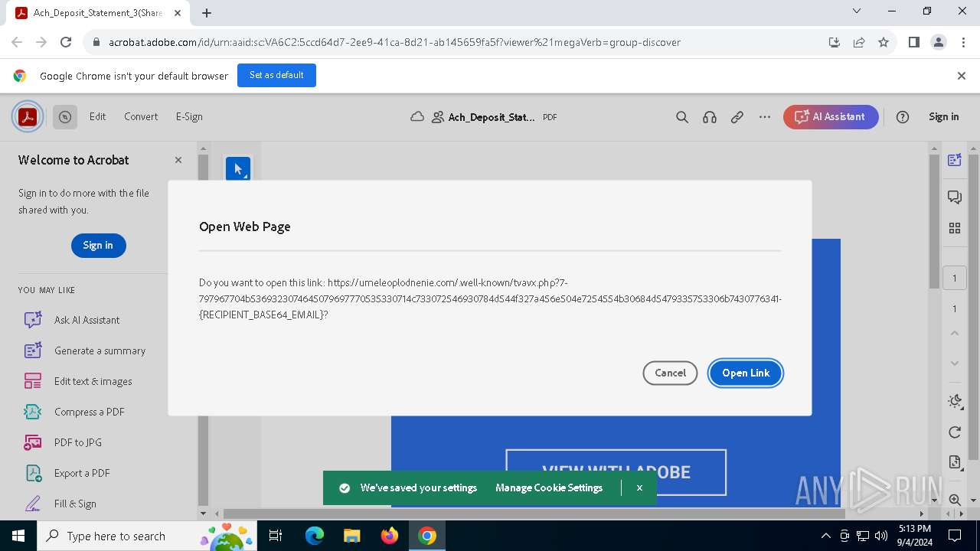The width and height of the screenshot is (980, 551).
Task: Click Cancel in Open Web Page dialog
Action: [670, 373]
